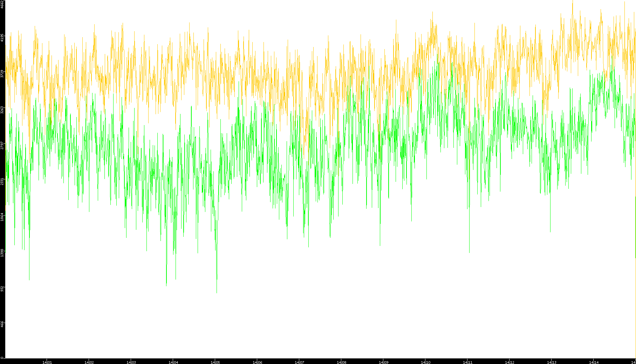Click the 14:02 time axis label

click(89, 362)
